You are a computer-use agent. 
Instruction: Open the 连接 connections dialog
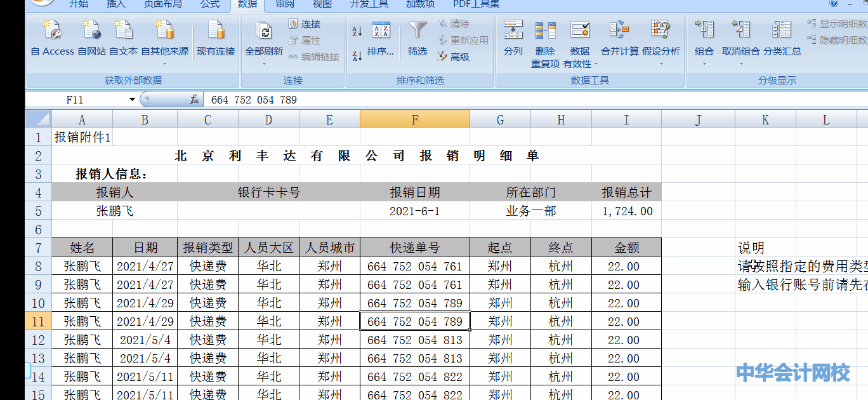(305, 24)
